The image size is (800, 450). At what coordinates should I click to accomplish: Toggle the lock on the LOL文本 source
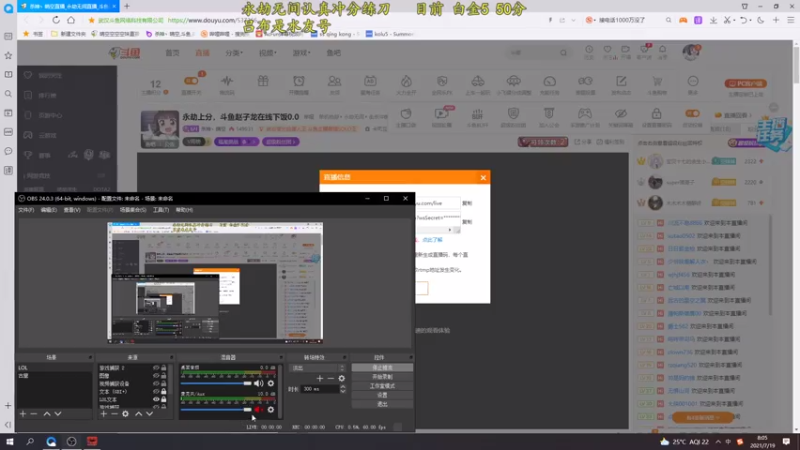click(x=164, y=399)
